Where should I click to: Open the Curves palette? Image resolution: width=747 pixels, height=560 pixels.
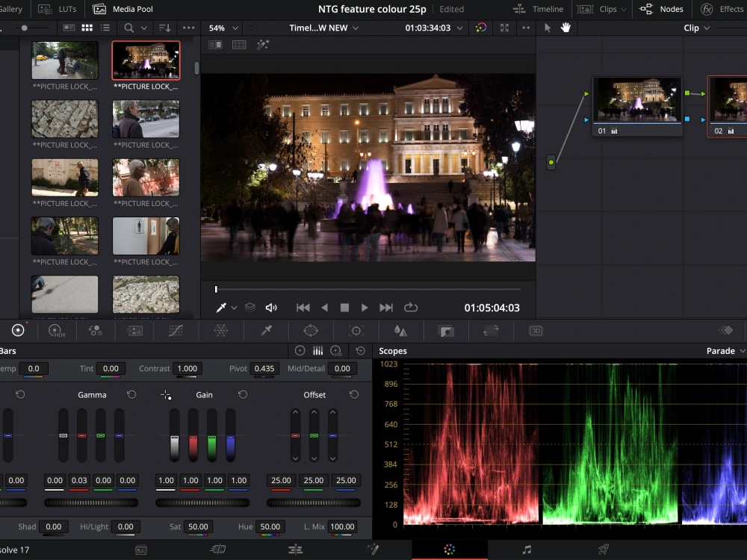(177, 331)
